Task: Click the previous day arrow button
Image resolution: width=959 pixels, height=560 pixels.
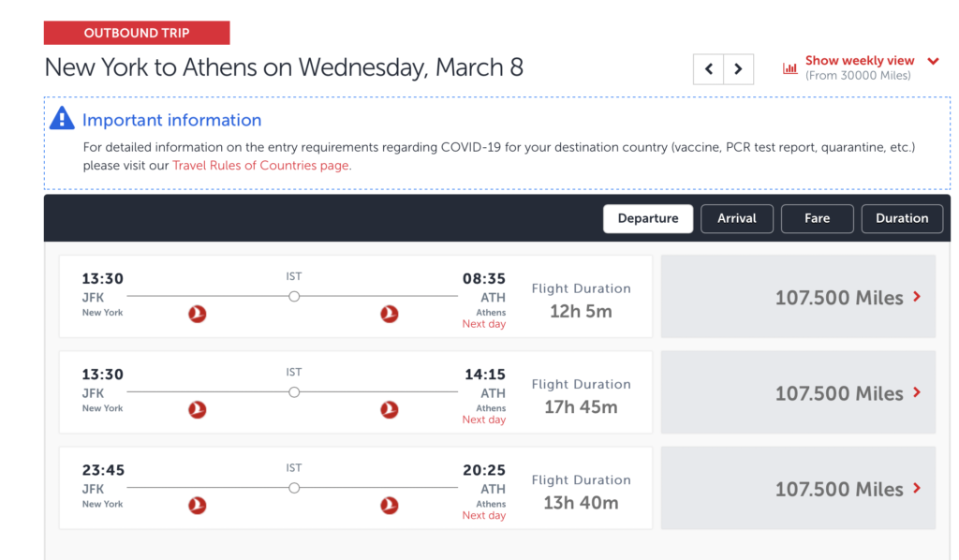Action: pyautogui.click(x=709, y=68)
